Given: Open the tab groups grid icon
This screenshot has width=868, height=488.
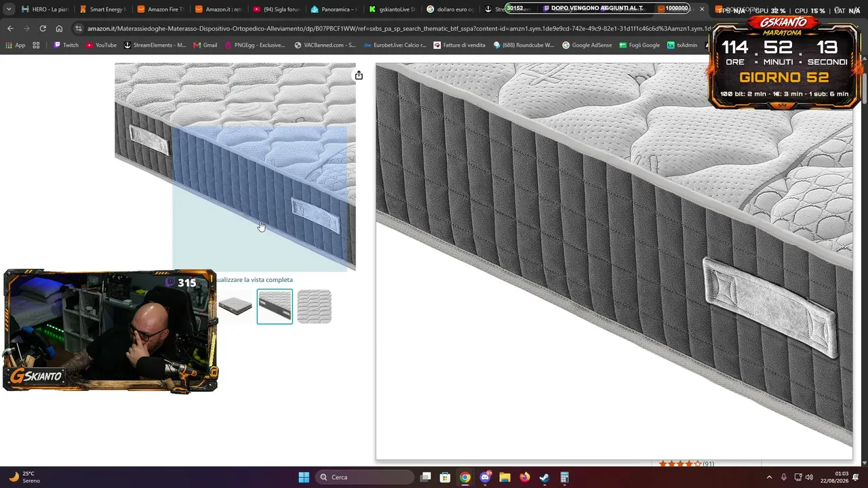Looking at the screenshot, I should click(x=36, y=45).
